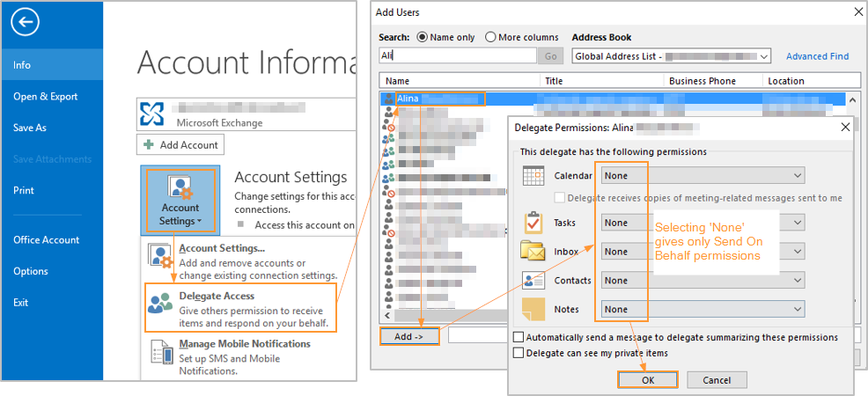Click the Contacts card icon
Image resolution: width=868 pixels, height=396 pixels.
[533, 281]
